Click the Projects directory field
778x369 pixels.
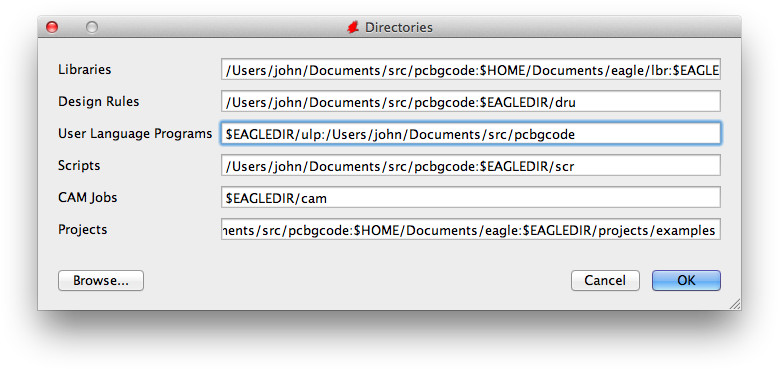[471, 229]
